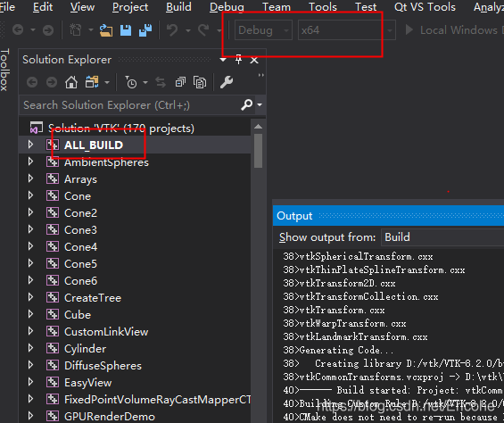Image resolution: width=504 pixels, height=423 pixels.
Task: Open Properties with the wrench icon
Action: pyautogui.click(x=227, y=82)
